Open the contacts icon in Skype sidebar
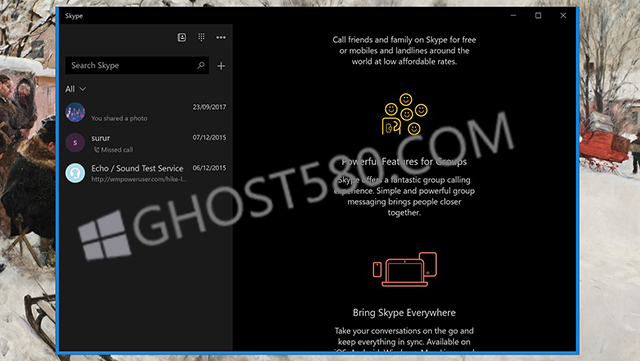 182,37
